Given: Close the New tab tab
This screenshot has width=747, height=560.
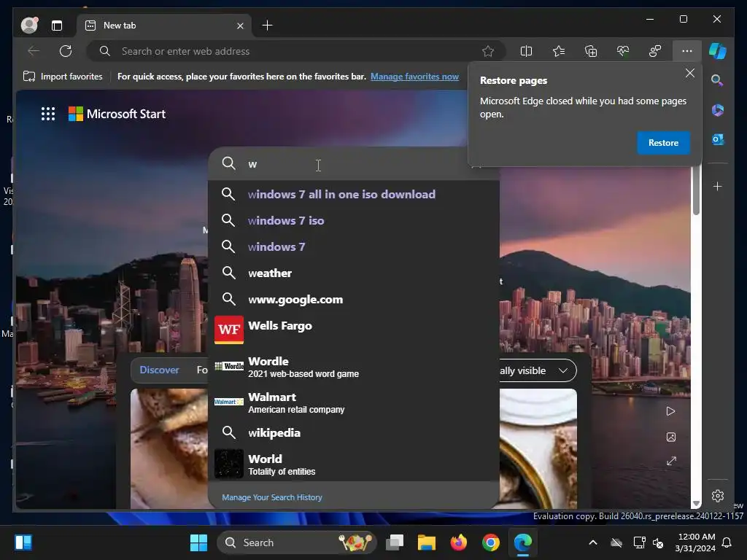Looking at the screenshot, I should point(240,26).
